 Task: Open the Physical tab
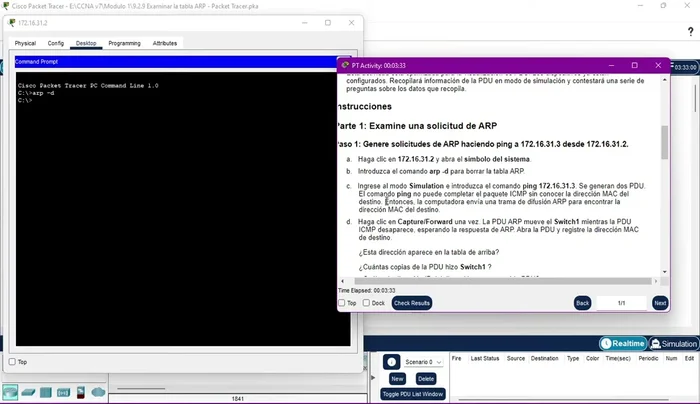25,43
